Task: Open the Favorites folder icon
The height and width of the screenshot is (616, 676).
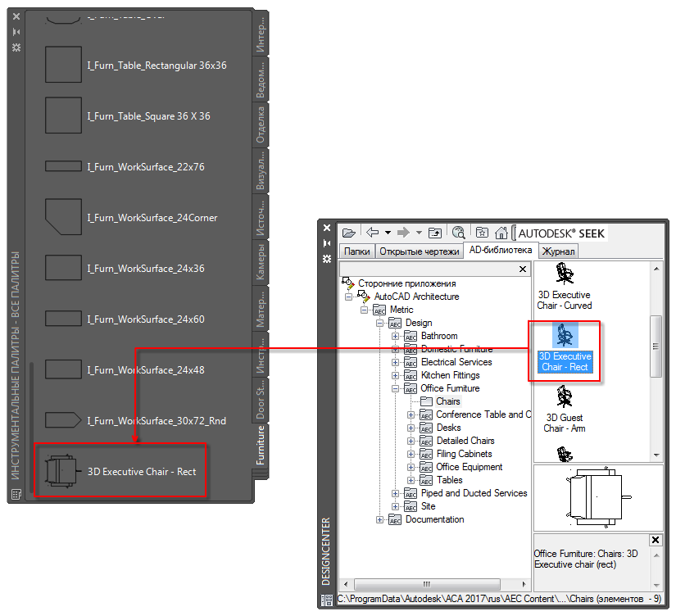Action: 482,233
